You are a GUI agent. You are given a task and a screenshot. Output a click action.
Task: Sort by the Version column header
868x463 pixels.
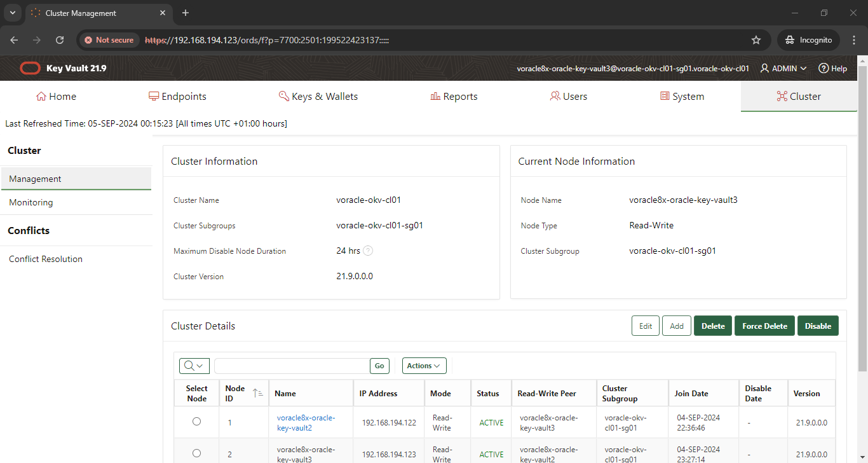[x=807, y=393]
